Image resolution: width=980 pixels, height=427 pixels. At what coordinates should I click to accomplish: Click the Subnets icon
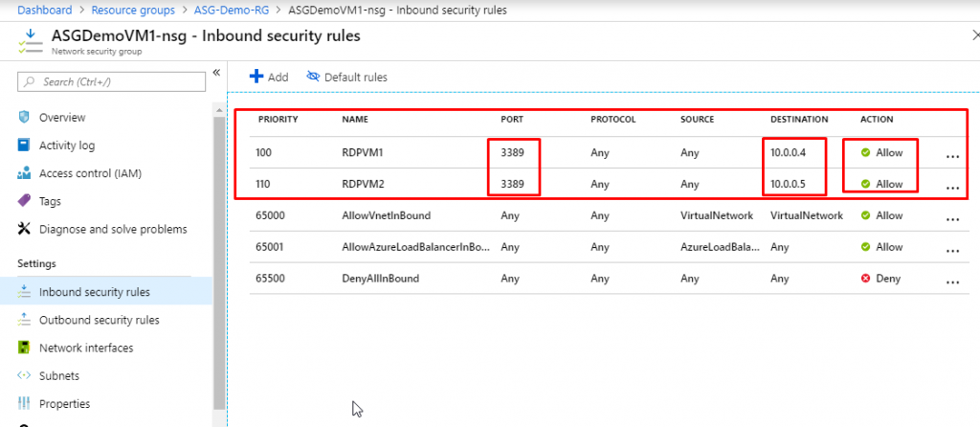(25, 375)
